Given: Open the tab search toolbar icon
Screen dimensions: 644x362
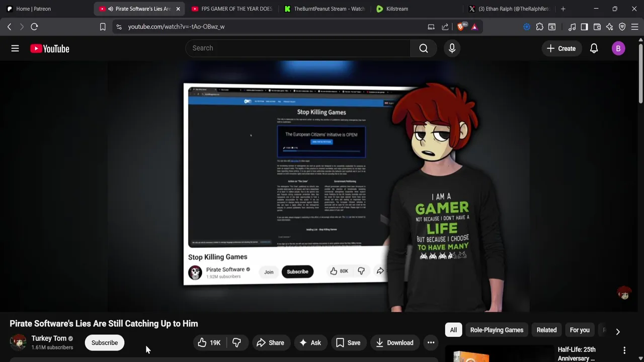Looking at the screenshot, I should [x=552, y=27].
